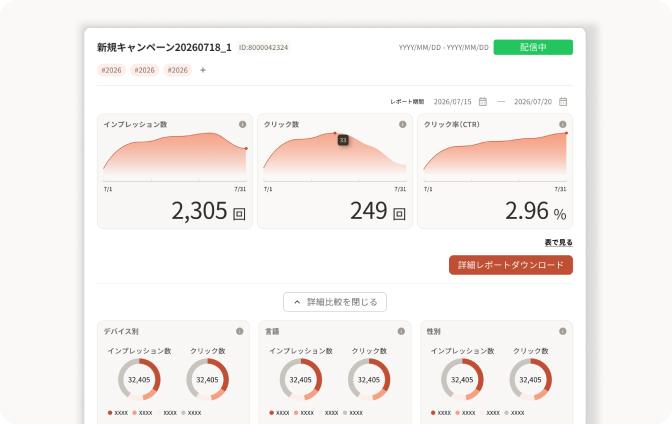Click the report end date 2026/07/20
Image resolution: width=672 pixels, height=424 pixels.
(x=533, y=102)
